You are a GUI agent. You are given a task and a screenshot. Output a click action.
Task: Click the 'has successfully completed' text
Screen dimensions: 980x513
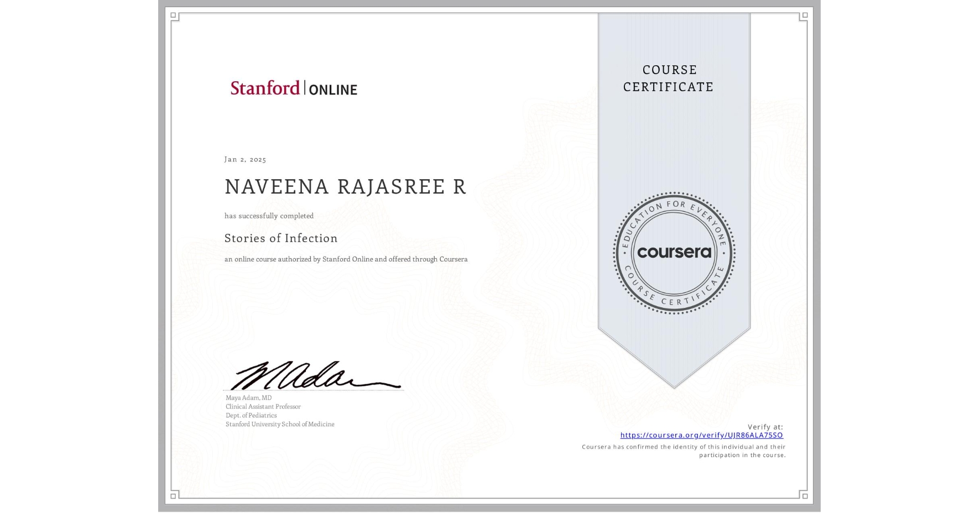coord(269,216)
